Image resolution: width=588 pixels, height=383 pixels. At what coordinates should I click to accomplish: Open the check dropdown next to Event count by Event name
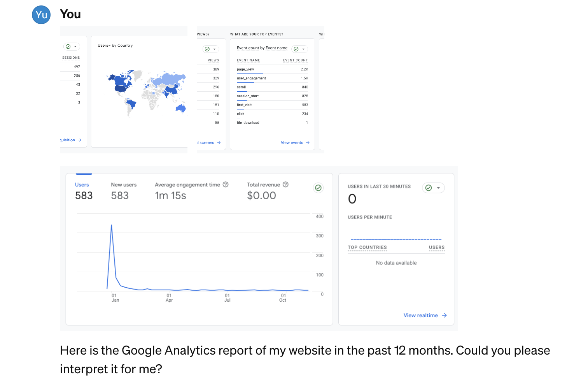point(299,49)
